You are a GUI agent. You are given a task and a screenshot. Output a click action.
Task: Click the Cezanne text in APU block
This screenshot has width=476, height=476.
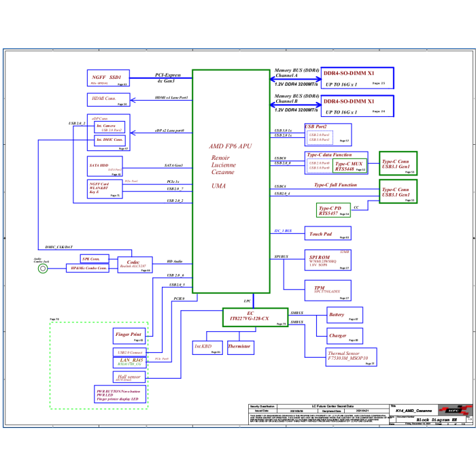223,172
